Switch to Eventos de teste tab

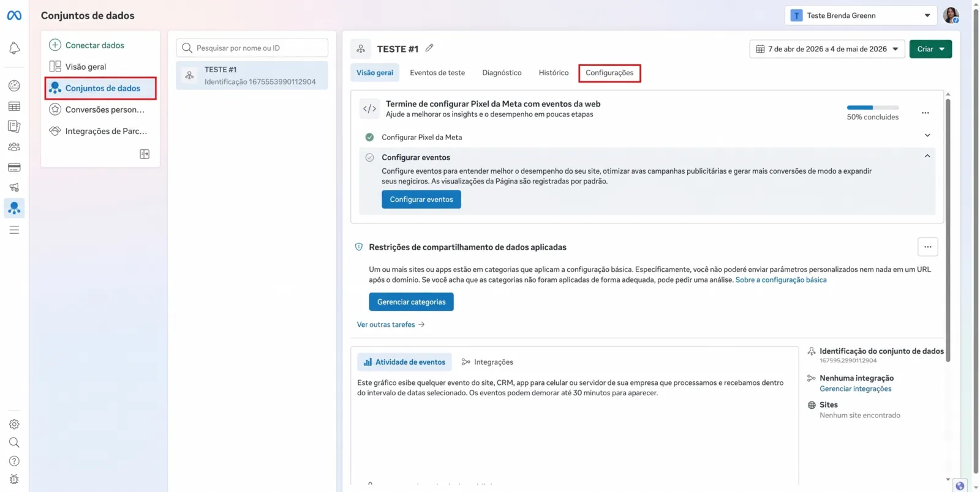437,73
